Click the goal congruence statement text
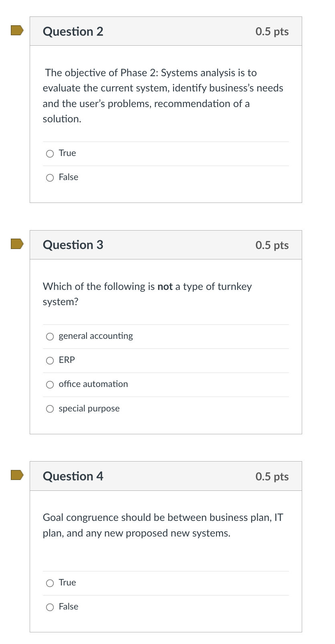Viewport: 335px width, 644px height. tap(163, 525)
